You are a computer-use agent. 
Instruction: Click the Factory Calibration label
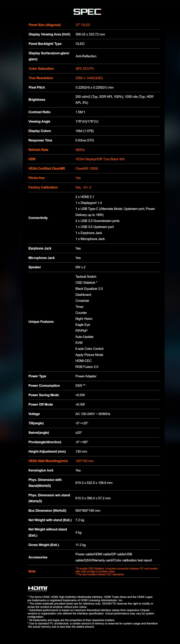[43, 187]
